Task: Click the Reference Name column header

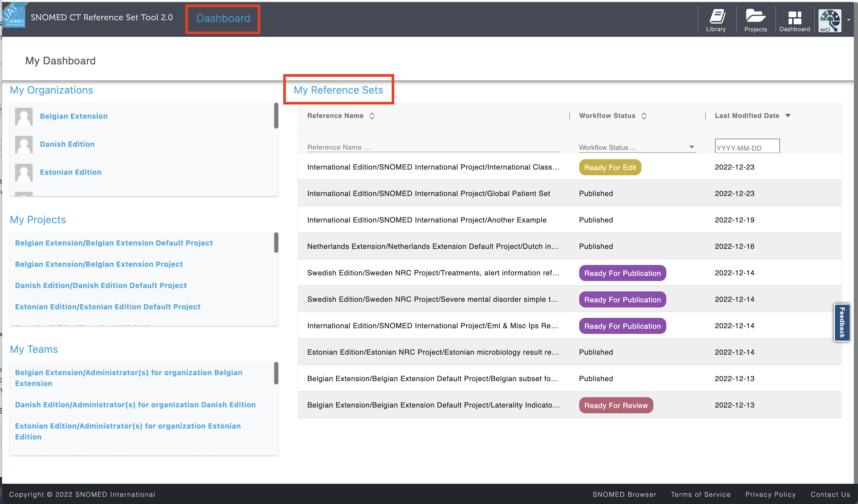Action: tap(335, 116)
